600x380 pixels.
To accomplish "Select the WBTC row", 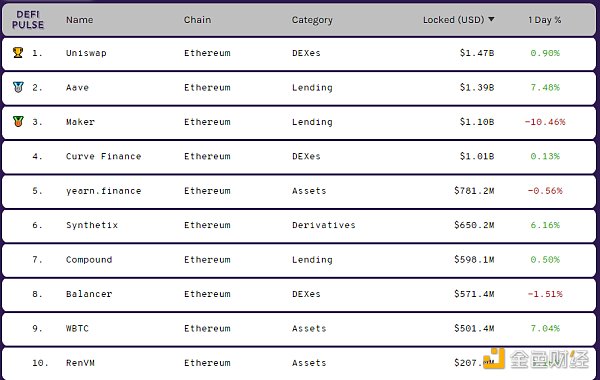I will (299, 328).
